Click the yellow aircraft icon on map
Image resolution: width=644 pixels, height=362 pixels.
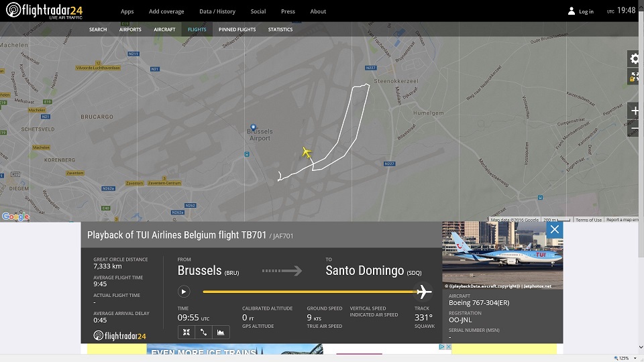pos(307,152)
